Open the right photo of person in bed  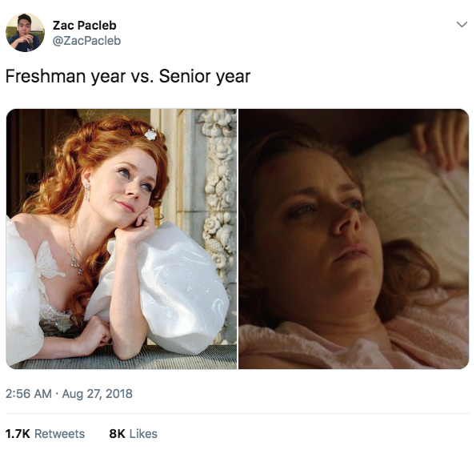[x=354, y=239]
